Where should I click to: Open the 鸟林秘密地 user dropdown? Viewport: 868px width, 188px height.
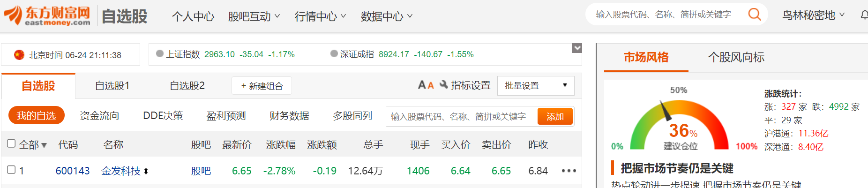point(814,15)
